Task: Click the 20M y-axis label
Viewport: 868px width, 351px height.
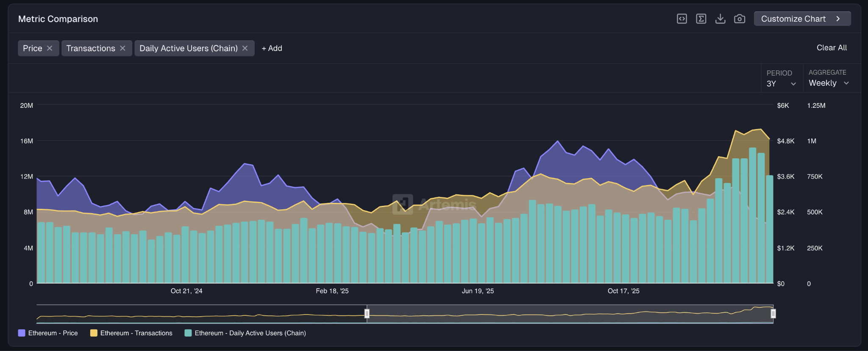Action: [x=27, y=106]
